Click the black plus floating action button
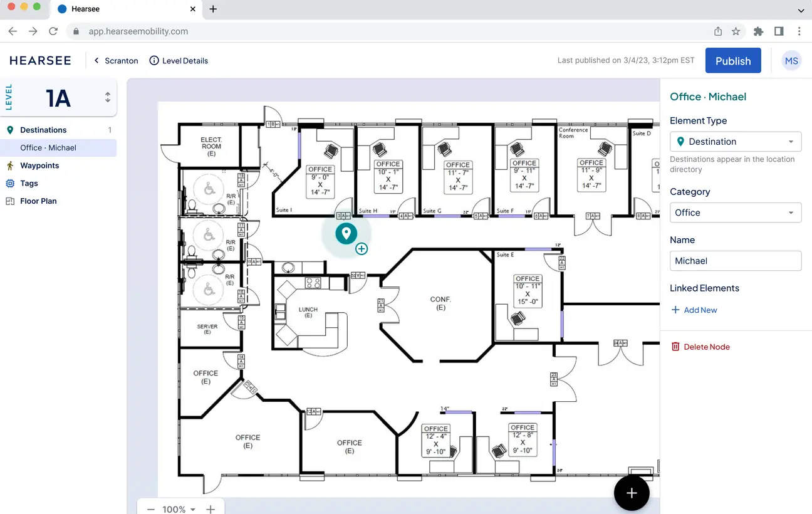The height and width of the screenshot is (514, 812). [632, 493]
